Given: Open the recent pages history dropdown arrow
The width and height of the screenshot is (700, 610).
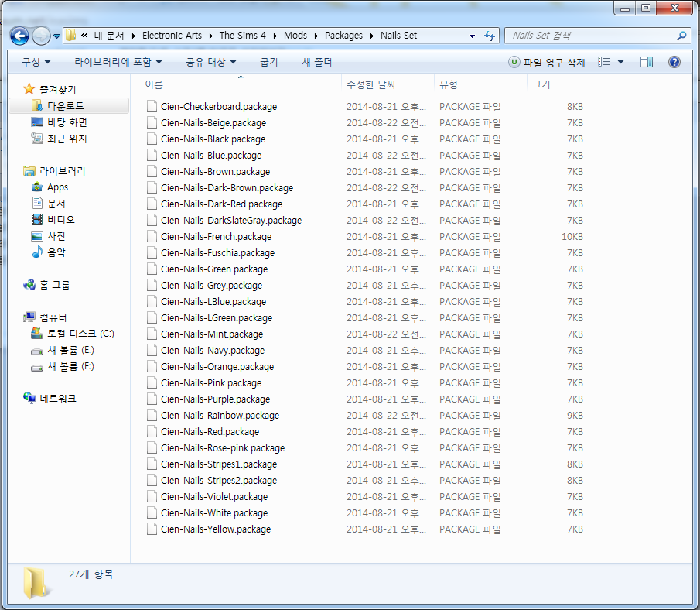Looking at the screenshot, I should click(56, 36).
